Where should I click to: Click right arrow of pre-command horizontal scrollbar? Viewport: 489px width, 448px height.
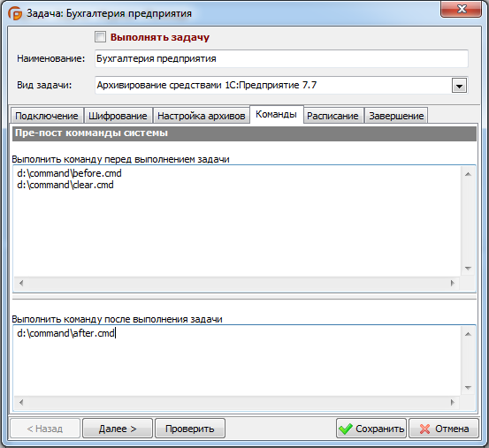tap(453, 283)
